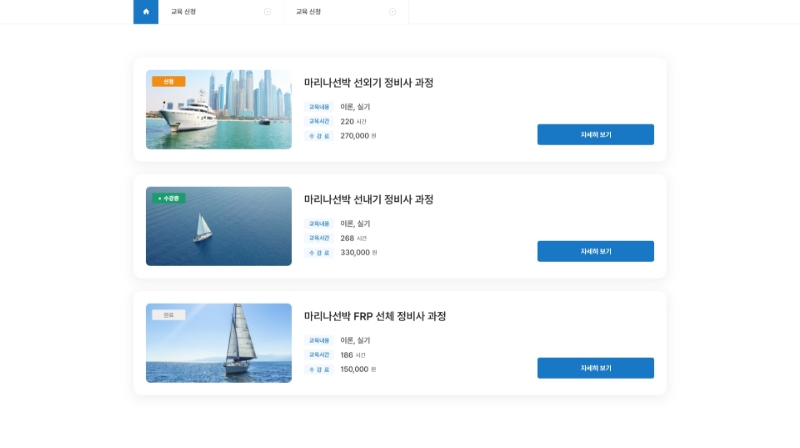Open the 마리나선박 선외기 정비사 과정 title
800x448 pixels.
tap(368, 83)
